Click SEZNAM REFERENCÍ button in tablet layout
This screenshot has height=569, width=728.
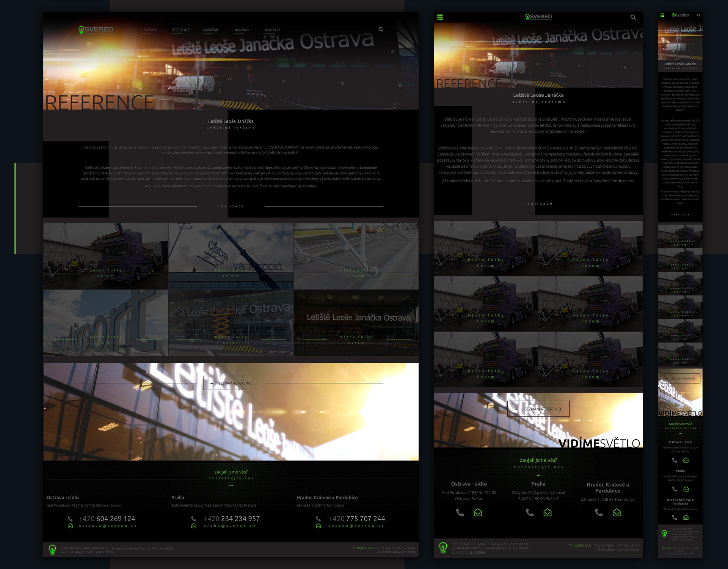coord(538,409)
